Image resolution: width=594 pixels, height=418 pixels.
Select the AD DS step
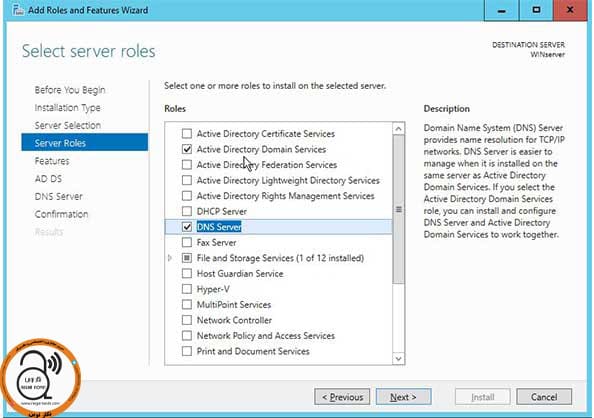[x=48, y=179]
